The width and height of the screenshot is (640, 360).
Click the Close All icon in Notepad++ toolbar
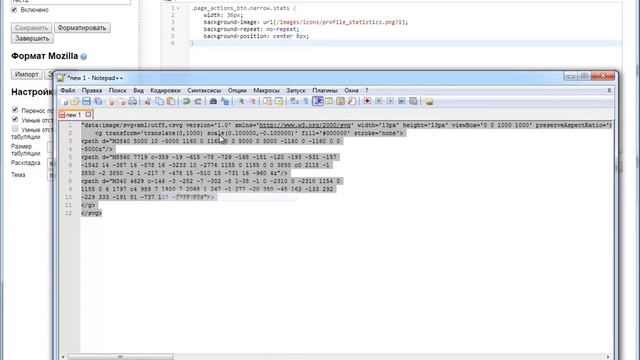point(122,101)
